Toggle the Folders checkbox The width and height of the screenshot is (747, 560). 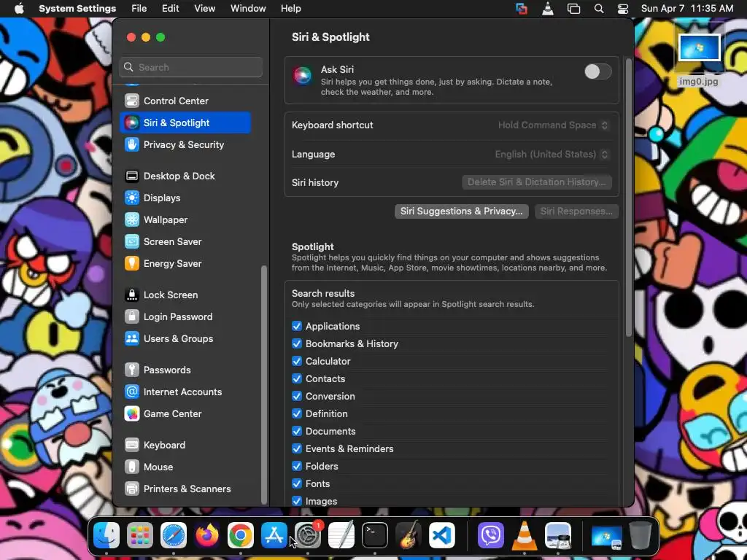pos(297,466)
